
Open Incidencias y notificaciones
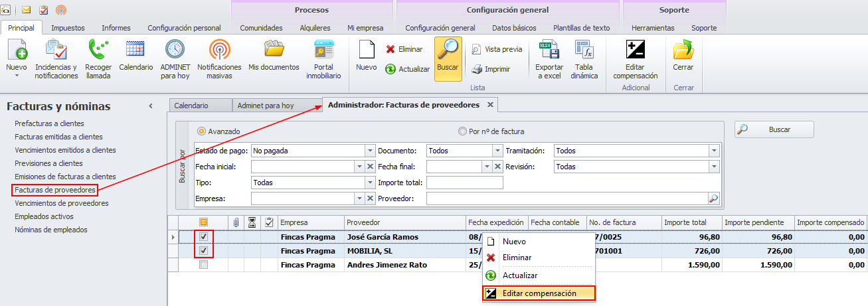[x=56, y=59]
